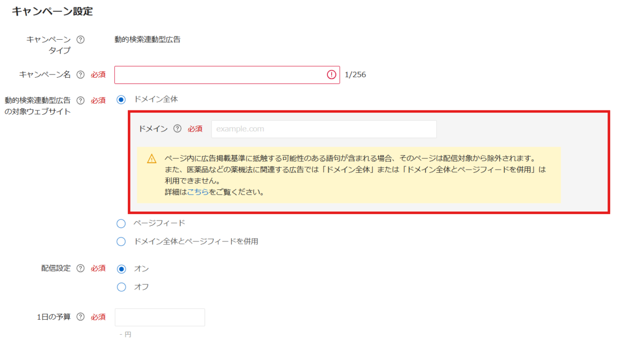Select ドメイン全体とページフィードを併用 radio option

(121, 241)
